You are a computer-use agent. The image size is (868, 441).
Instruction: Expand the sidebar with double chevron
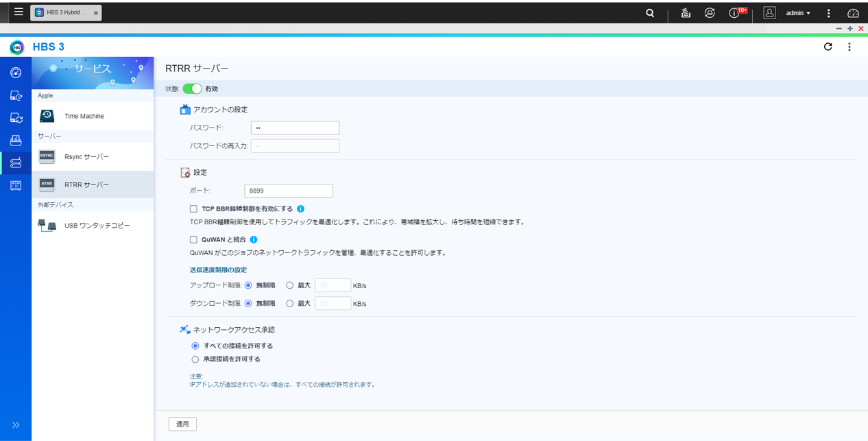(16, 425)
